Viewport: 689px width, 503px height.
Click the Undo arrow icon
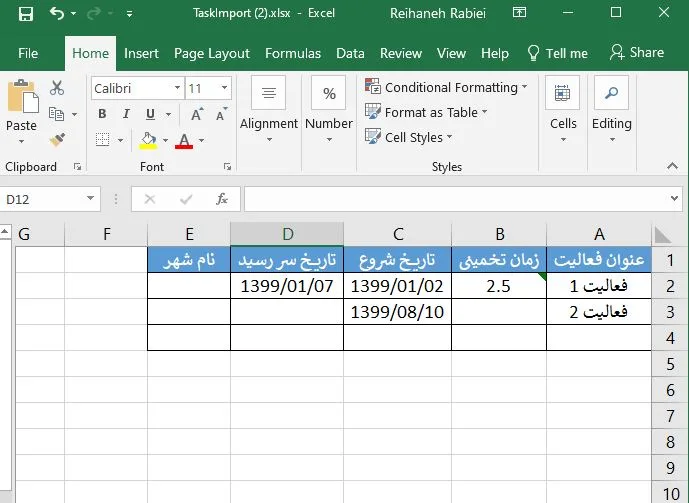pos(56,14)
